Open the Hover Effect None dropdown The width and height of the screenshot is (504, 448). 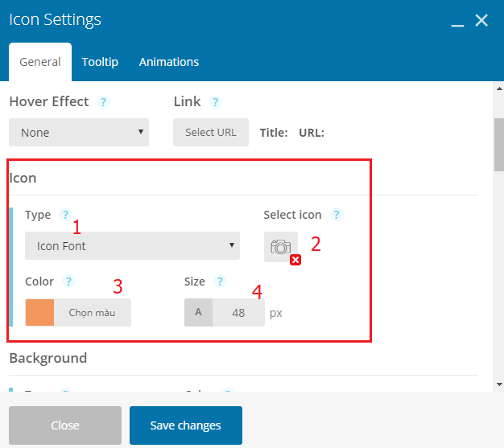[79, 133]
